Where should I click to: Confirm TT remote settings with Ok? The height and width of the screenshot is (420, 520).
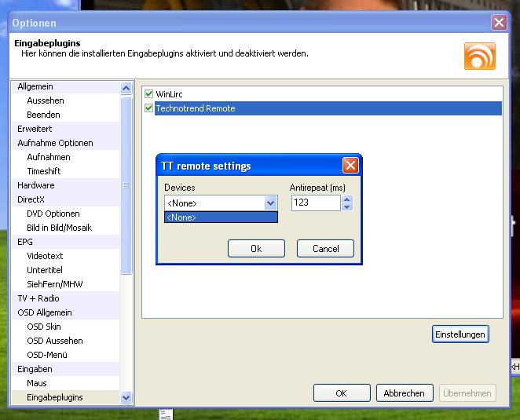(256, 249)
